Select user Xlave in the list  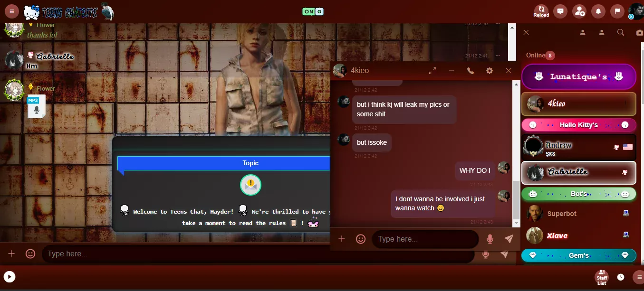coord(579,235)
